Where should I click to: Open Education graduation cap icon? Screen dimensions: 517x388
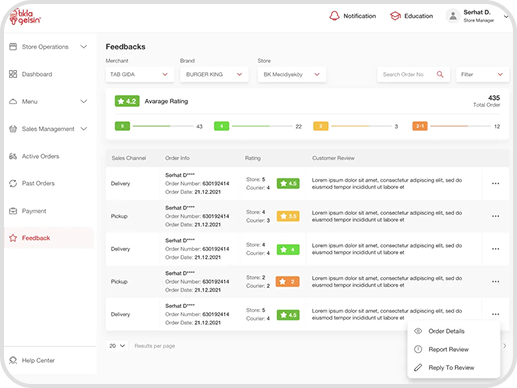coord(395,16)
